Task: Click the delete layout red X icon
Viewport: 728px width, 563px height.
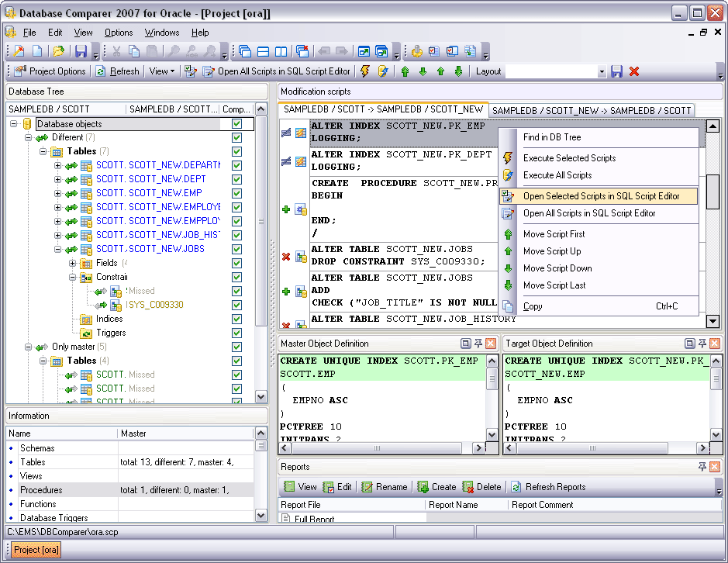Action: [x=634, y=71]
